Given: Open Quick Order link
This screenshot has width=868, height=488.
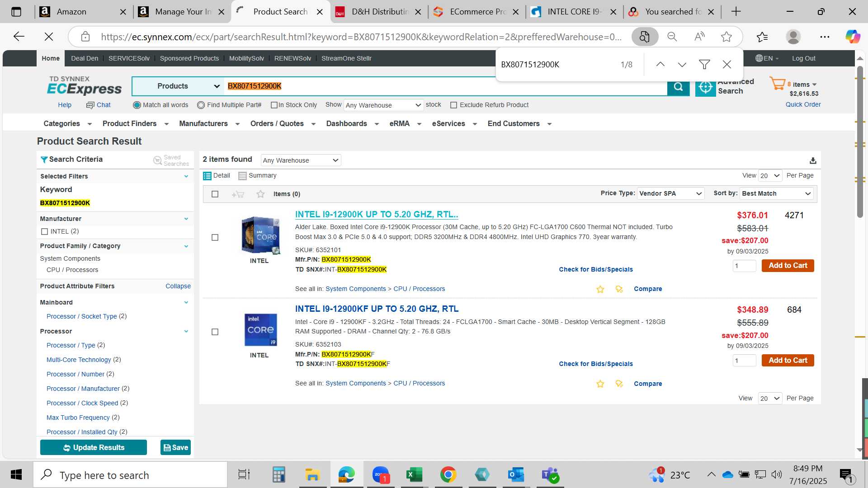Looking at the screenshot, I should pyautogui.click(x=803, y=105).
